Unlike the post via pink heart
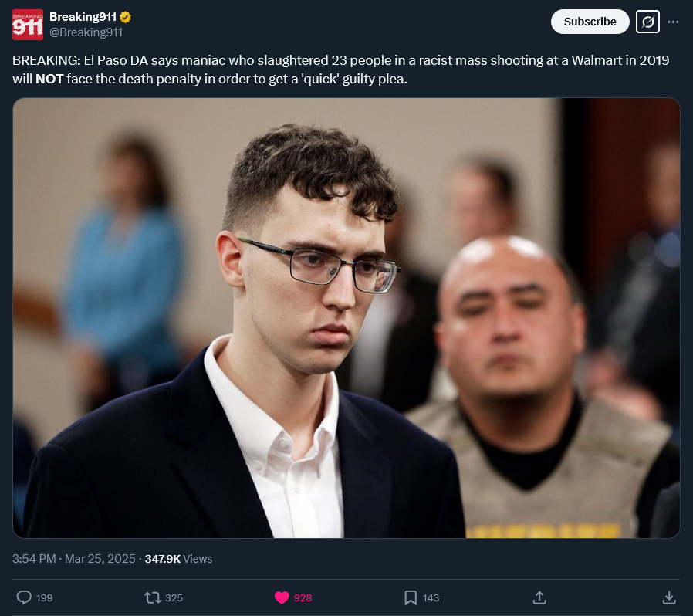The image size is (693, 616). (x=282, y=598)
